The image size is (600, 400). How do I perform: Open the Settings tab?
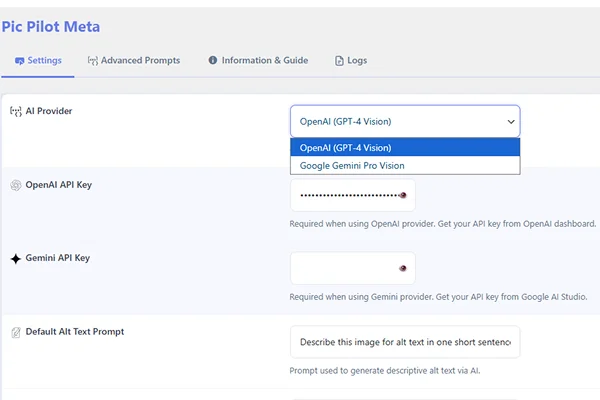tap(38, 60)
